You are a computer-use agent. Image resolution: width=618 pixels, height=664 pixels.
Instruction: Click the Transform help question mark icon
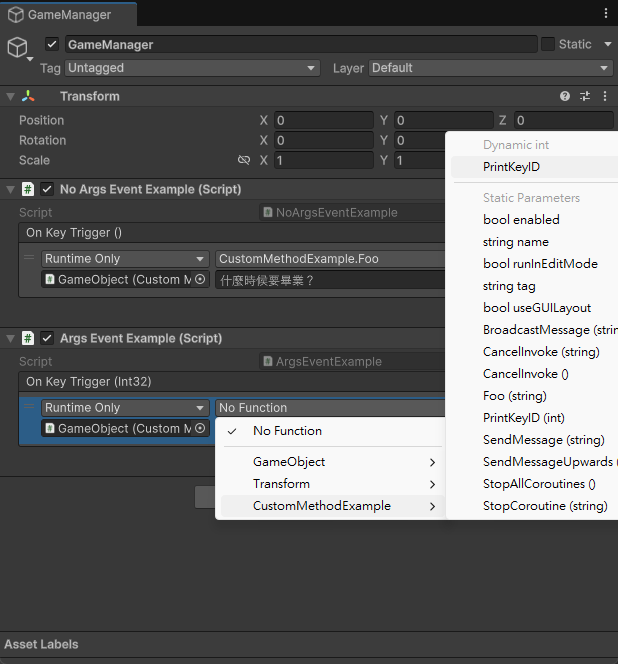(x=565, y=96)
